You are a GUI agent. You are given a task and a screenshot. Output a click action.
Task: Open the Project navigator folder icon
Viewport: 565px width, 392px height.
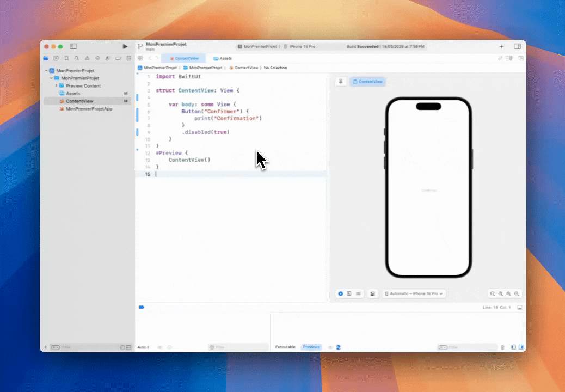tap(46, 58)
